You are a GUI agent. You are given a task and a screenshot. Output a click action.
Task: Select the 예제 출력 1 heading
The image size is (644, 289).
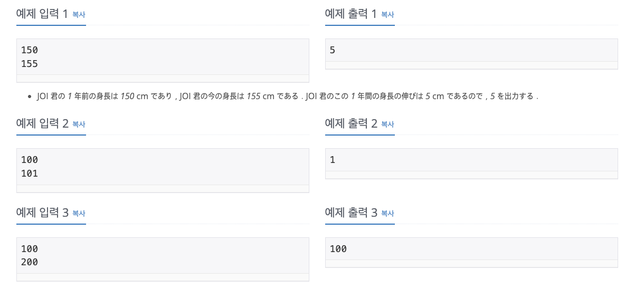(351, 14)
